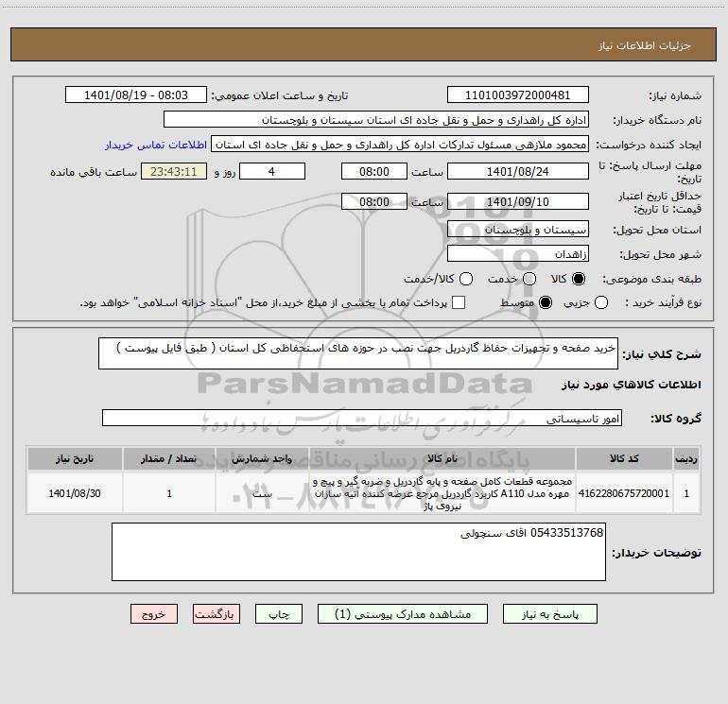Click the goods code 416228067572​0001 cell
This screenshot has width=728, height=704.
[x=624, y=493]
